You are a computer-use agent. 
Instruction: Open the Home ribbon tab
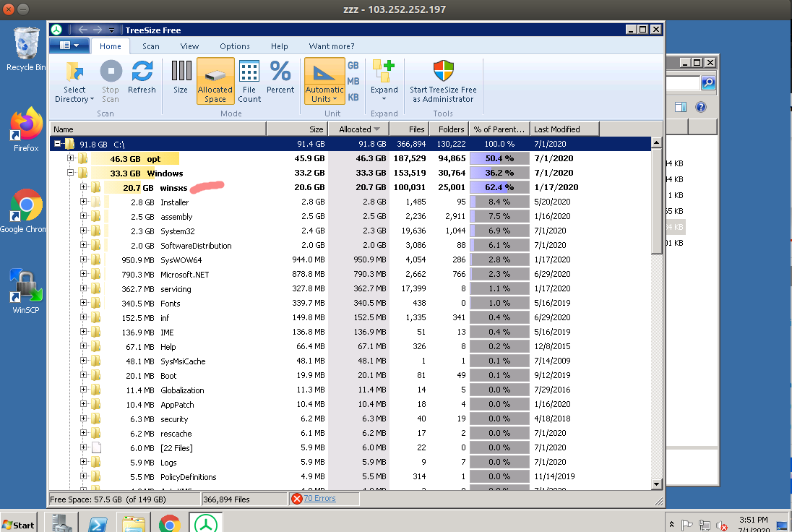(110, 46)
